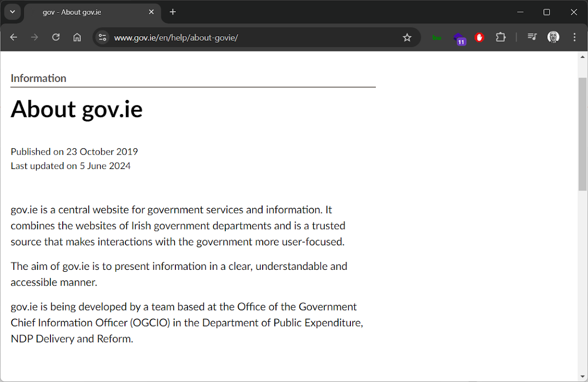Reload the current page
The width and height of the screenshot is (588, 382).
click(x=55, y=37)
